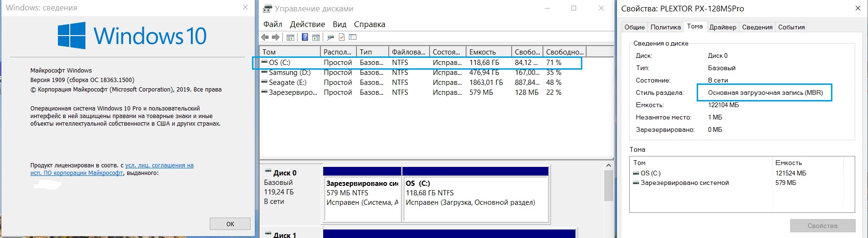Select the Тома tab
This screenshot has height=238, width=868.
click(695, 27)
